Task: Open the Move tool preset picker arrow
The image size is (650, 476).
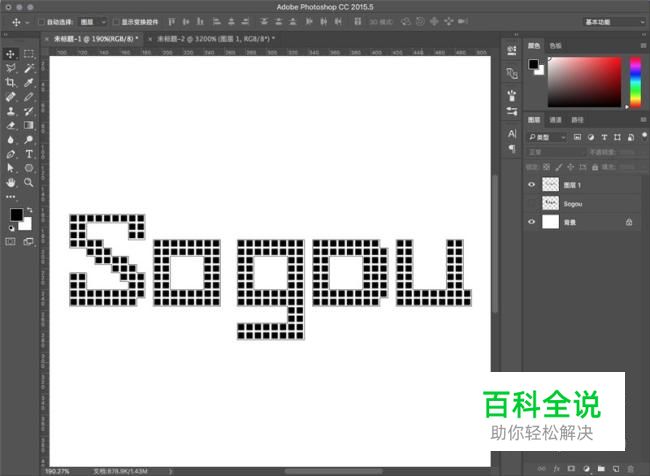Action: pos(27,22)
